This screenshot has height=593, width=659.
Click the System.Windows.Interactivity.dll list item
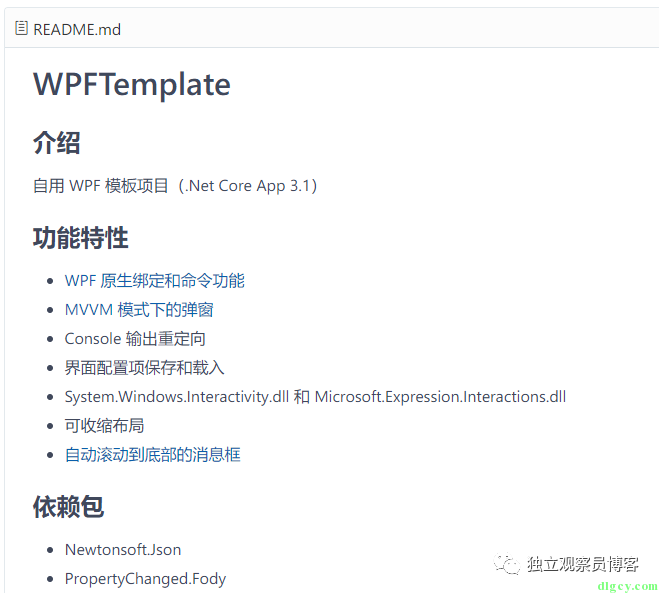tap(315, 397)
